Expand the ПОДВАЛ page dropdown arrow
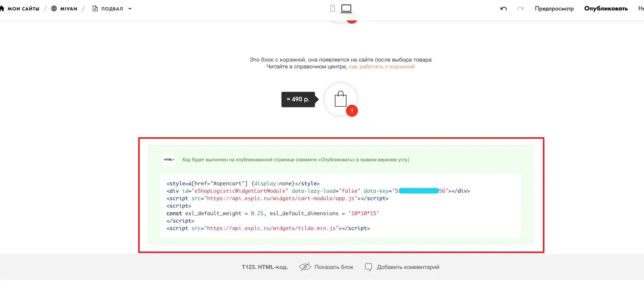644x292 pixels. pyautogui.click(x=130, y=9)
